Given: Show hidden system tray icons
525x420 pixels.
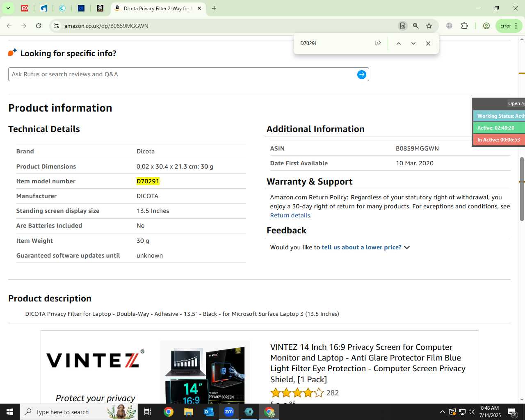Looking at the screenshot, I should [442, 412].
